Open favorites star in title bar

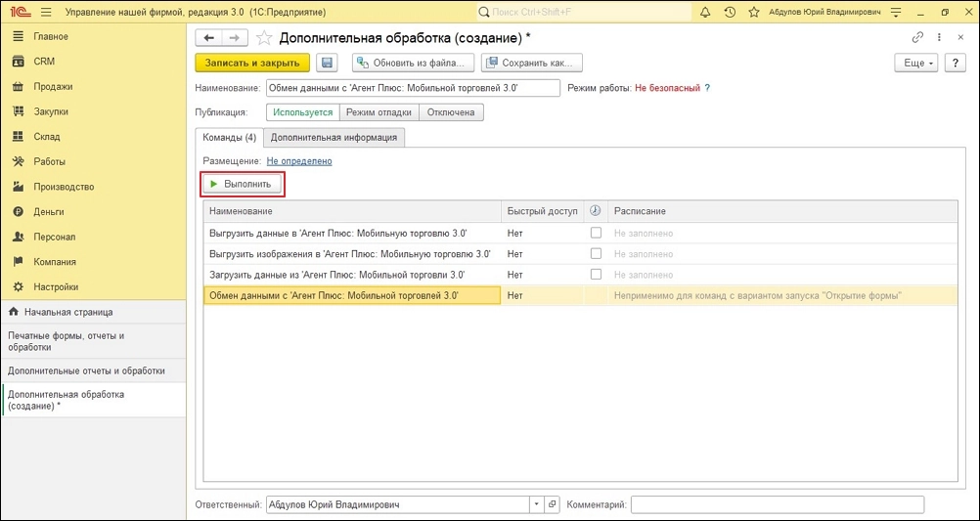tap(754, 12)
